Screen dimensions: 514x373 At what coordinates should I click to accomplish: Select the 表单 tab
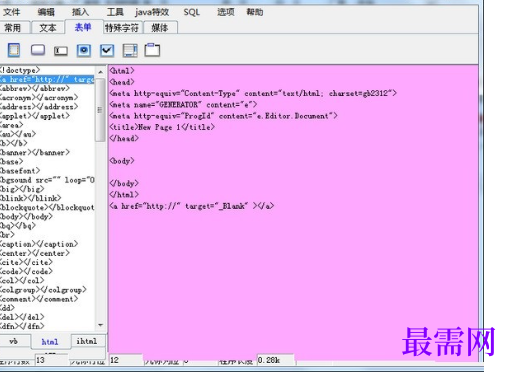[83, 27]
